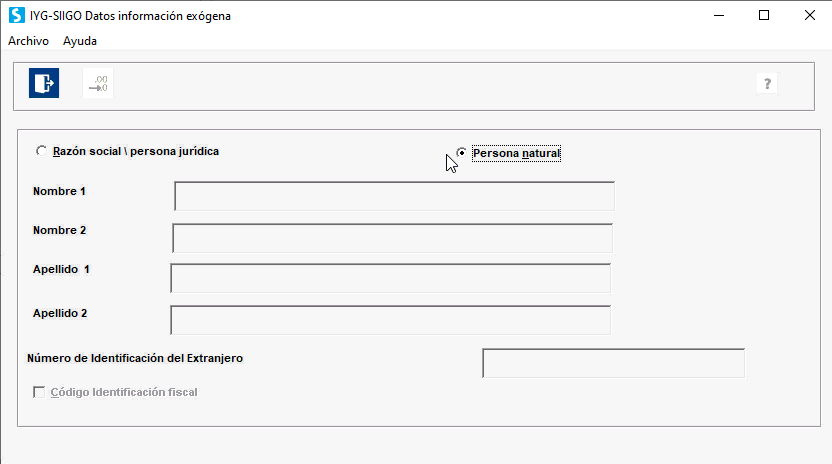
Task: Click the exit door icon in toolbar
Action: [44, 83]
